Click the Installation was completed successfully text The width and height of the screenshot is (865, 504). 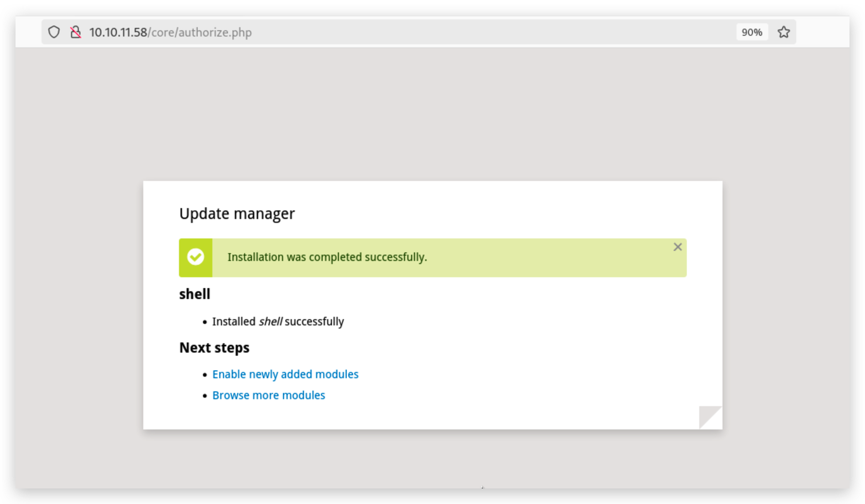[x=327, y=257]
